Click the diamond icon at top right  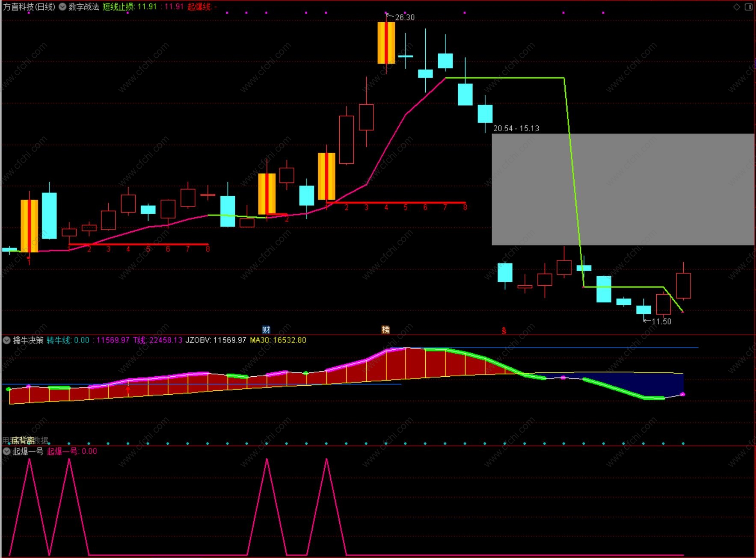pos(737,7)
